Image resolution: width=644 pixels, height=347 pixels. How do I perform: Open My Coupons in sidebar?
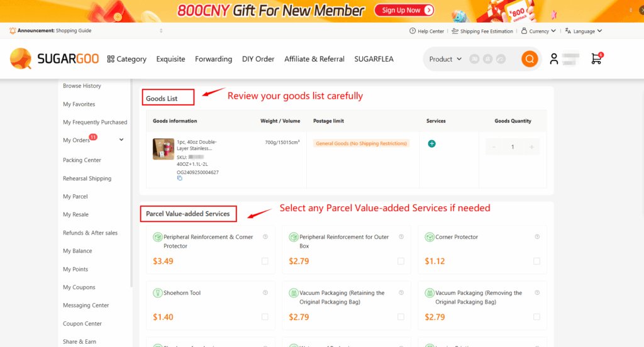click(x=79, y=287)
